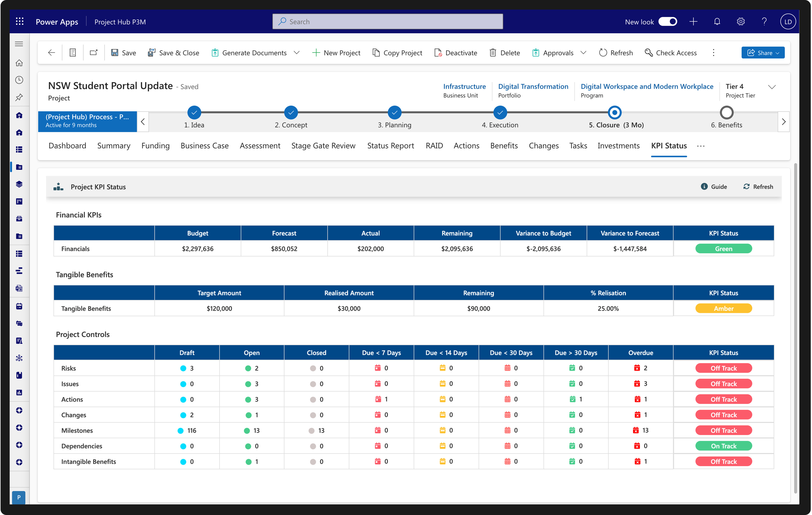Expand the Approvals dropdown chevron
Screen dimensions: 812x515
(x=583, y=53)
